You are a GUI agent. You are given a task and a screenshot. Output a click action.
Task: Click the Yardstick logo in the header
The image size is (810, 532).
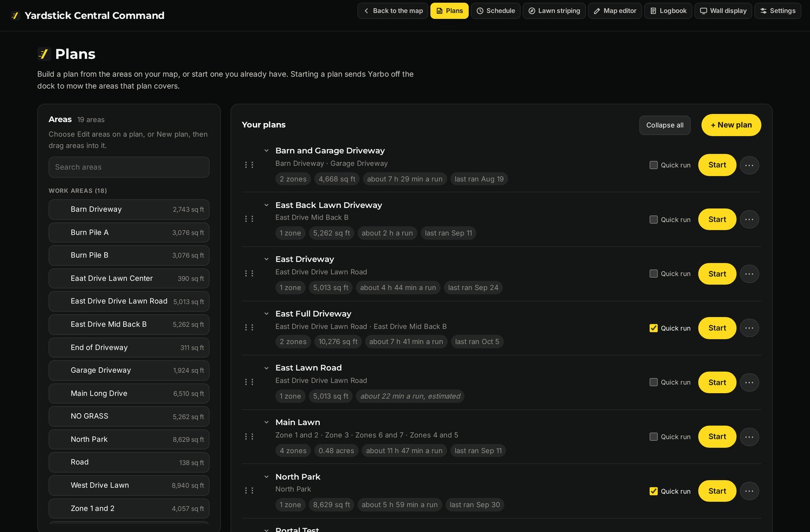(15, 16)
